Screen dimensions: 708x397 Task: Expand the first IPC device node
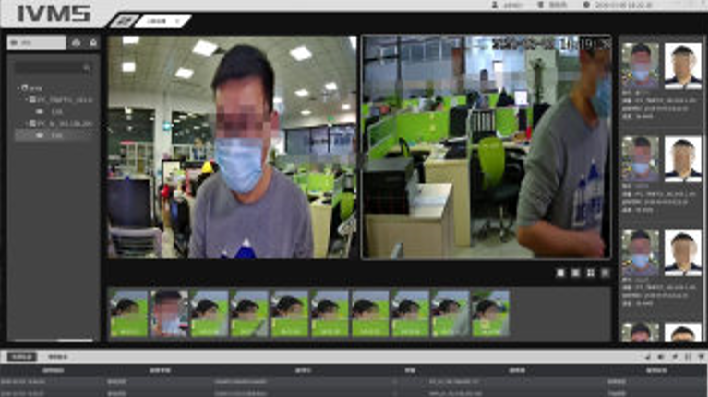(x=27, y=100)
